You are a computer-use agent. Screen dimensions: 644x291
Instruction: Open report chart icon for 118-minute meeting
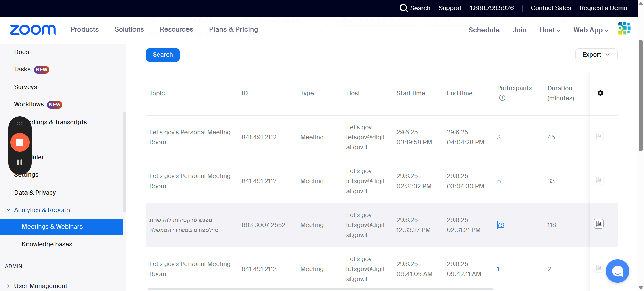point(599,224)
